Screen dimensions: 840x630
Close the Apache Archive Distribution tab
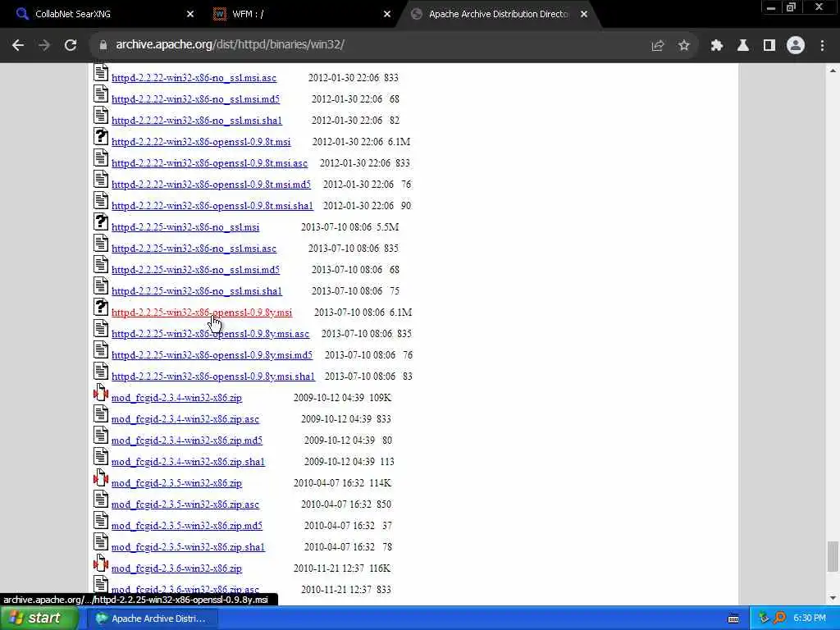pos(584,15)
